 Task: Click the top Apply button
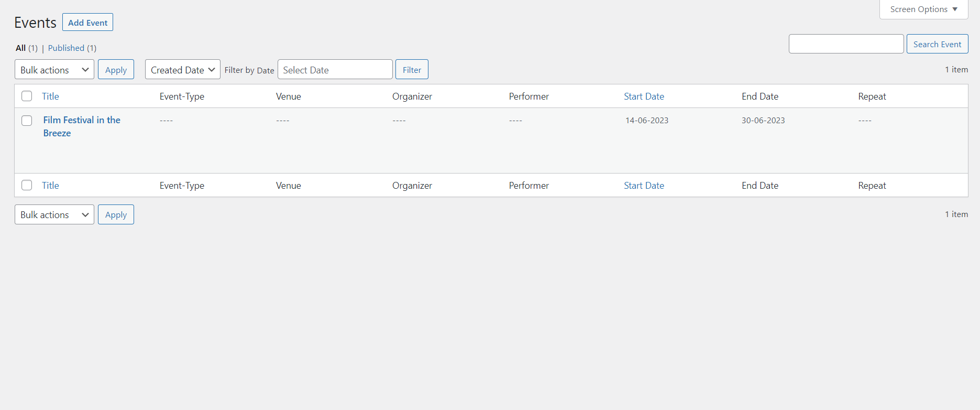[x=116, y=70]
